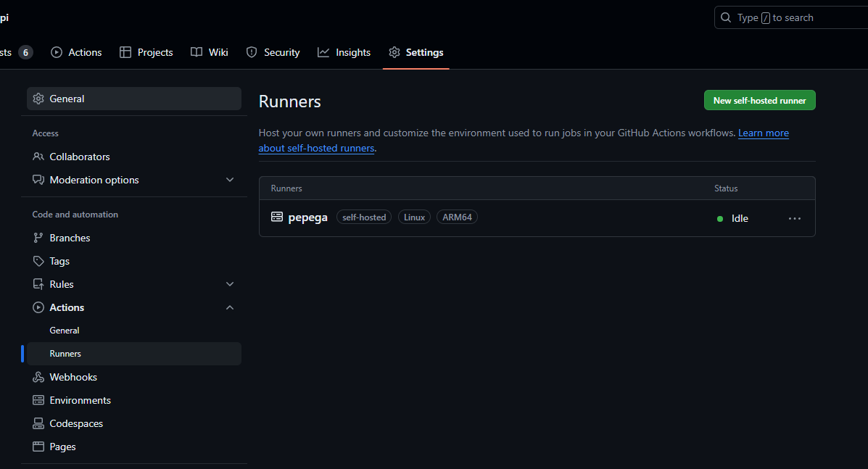Image resolution: width=868 pixels, height=469 pixels.
Task: Click the Code and automation section label
Action: (75, 215)
